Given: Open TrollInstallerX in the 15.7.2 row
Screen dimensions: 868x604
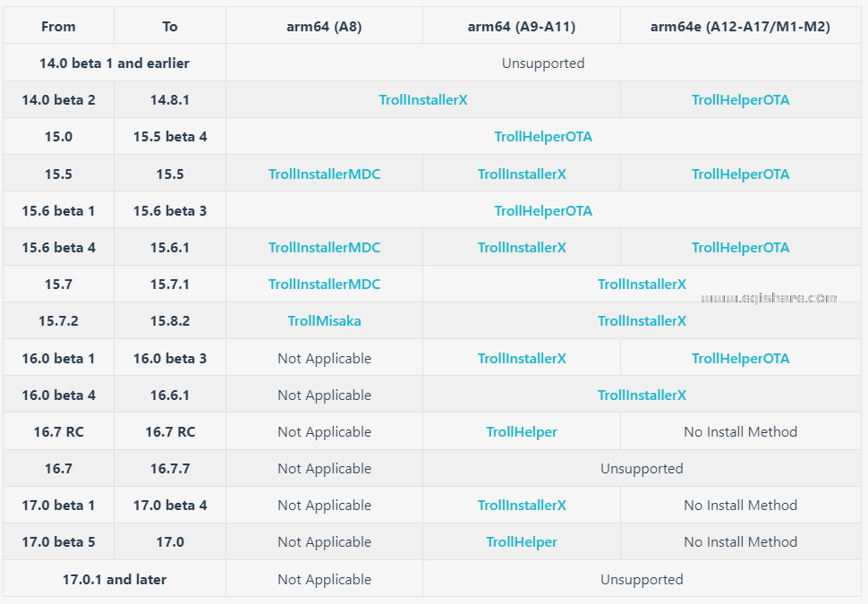Looking at the screenshot, I should coord(642,321).
